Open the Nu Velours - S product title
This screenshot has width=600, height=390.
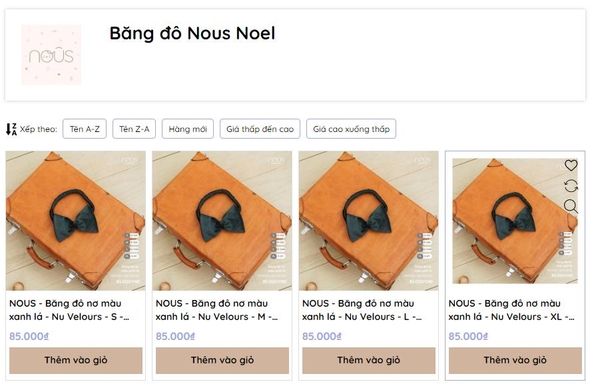[x=70, y=310]
